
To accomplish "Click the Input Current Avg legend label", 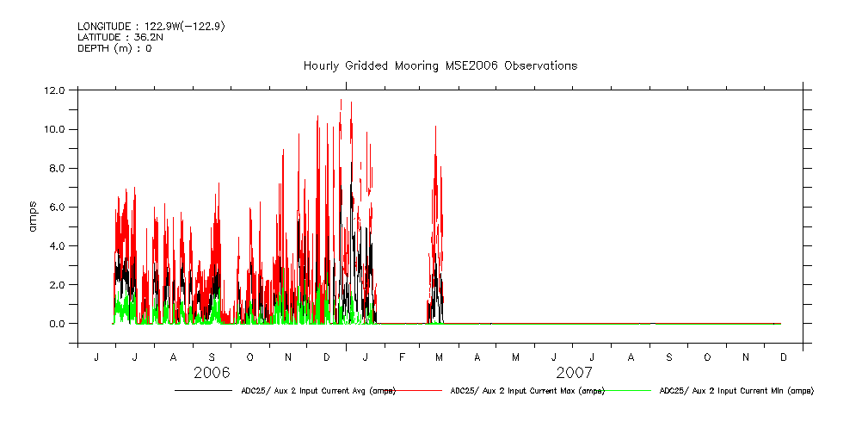I will [317, 391].
